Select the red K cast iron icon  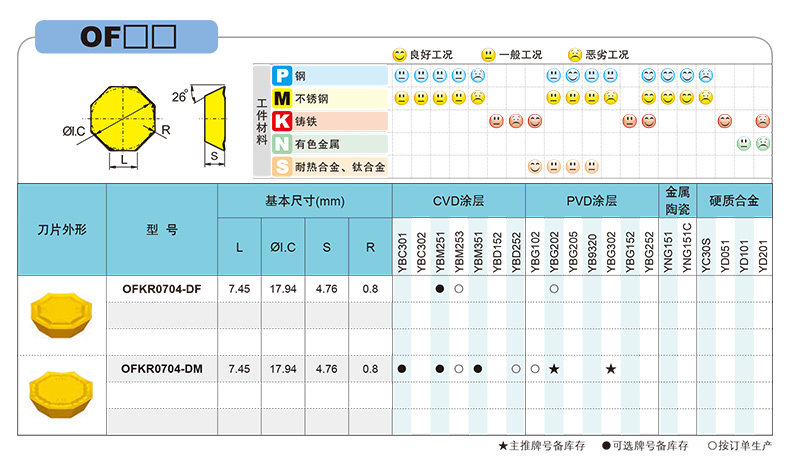(282, 121)
